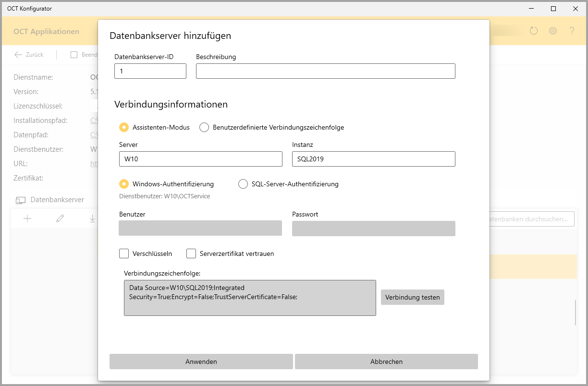Check Serverzertifikat vertrauen option
588x386 pixels.
click(191, 253)
